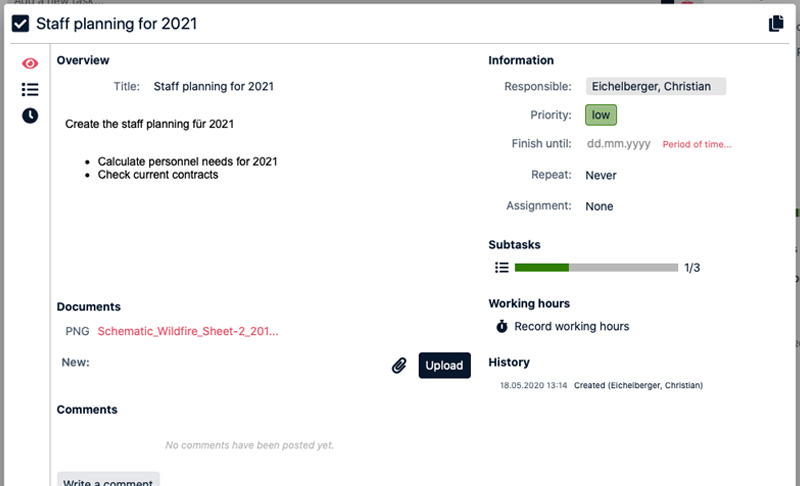This screenshot has height=486, width=800.
Task: Open the Schematic_Wildfire_Sheet PNG document link
Action: click(188, 331)
